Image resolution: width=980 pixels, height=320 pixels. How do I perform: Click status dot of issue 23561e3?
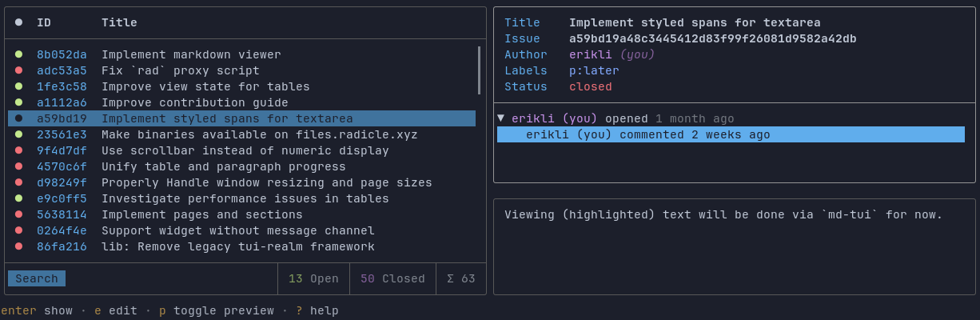[x=18, y=134]
